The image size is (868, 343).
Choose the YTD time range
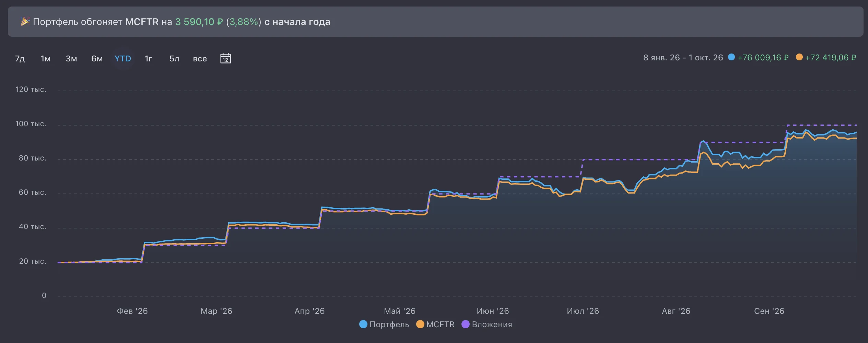click(x=123, y=59)
